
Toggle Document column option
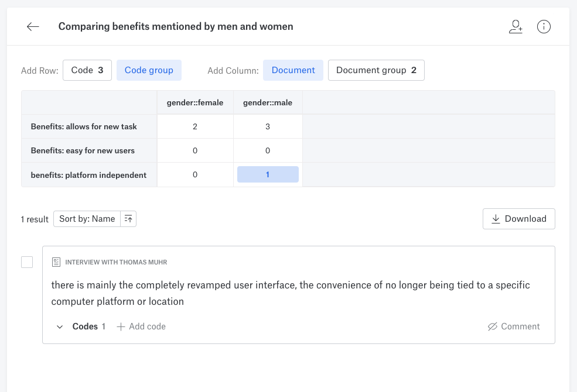click(x=293, y=70)
